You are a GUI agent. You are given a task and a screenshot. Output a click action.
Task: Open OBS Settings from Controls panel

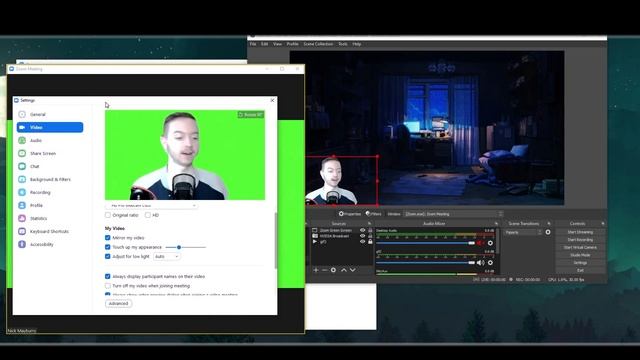click(x=580, y=263)
